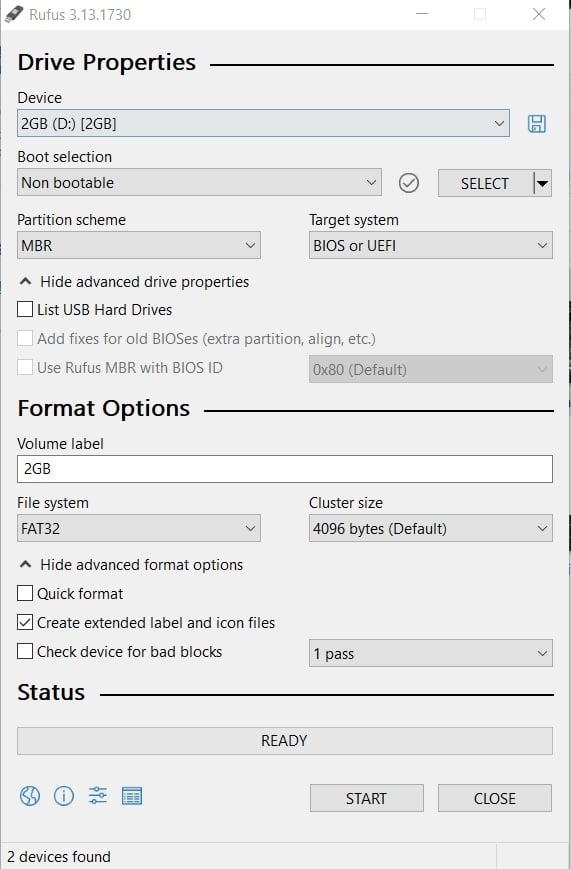Click the save disk image icon
The height and width of the screenshot is (869, 571).
[x=537, y=124]
